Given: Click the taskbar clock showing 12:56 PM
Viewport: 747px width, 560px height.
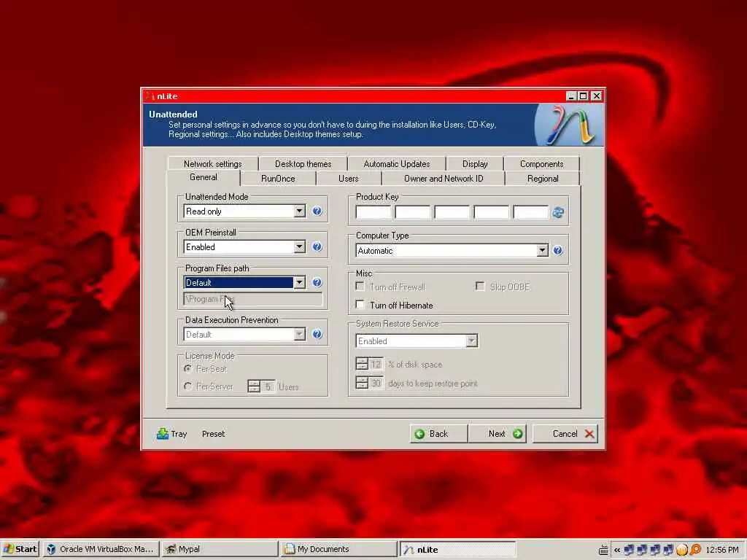Looking at the screenshot, I should (x=721, y=550).
